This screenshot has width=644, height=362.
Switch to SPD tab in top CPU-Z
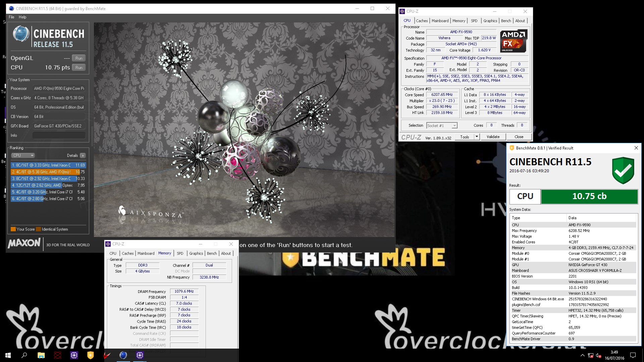(x=474, y=21)
